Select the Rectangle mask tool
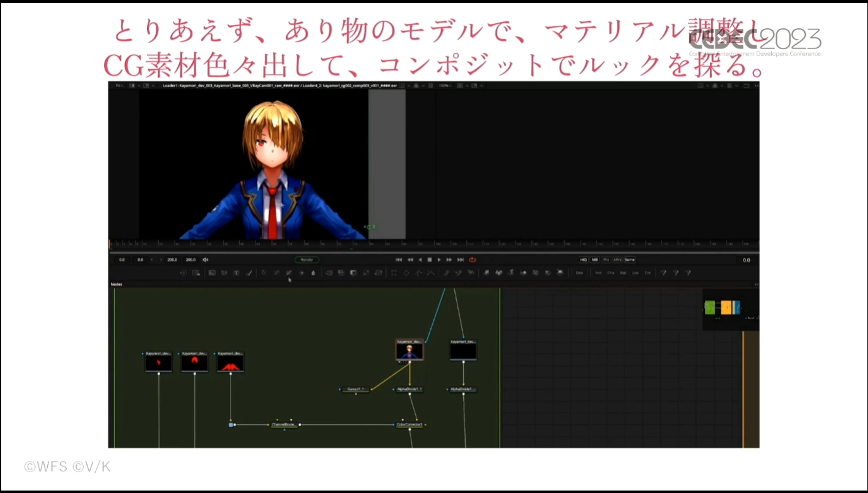This screenshot has height=493, width=868. click(x=394, y=273)
